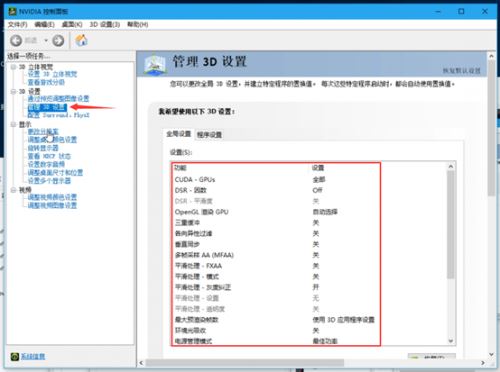
Task: Open 更改分辨率 under 显示
Action: (43, 132)
